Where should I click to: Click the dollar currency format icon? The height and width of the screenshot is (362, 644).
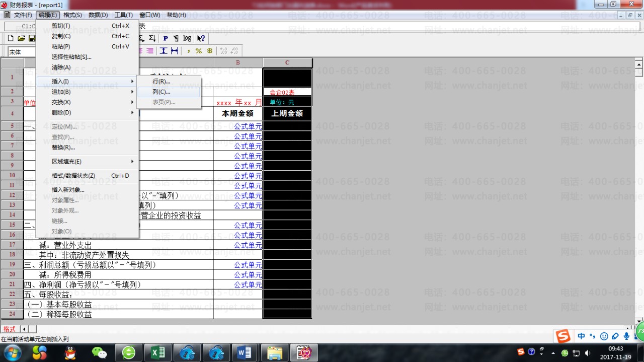[x=209, y=51]
